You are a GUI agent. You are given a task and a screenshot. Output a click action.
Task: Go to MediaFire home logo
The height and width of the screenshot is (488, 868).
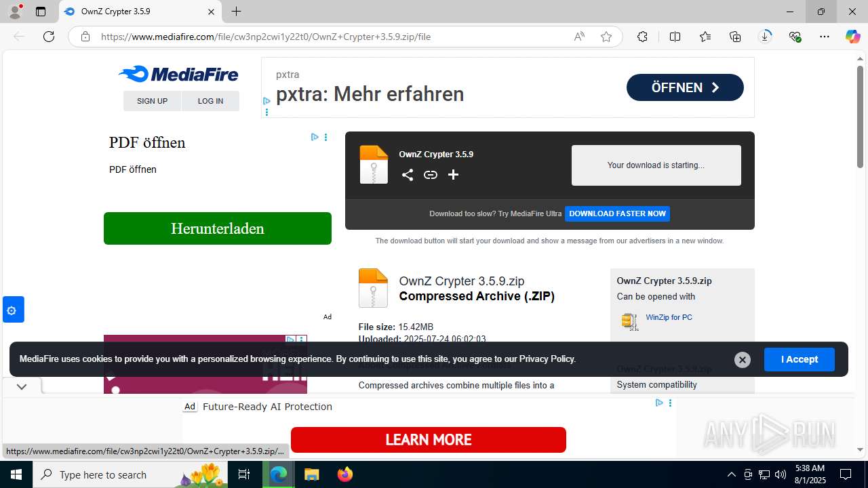point(178,74)
